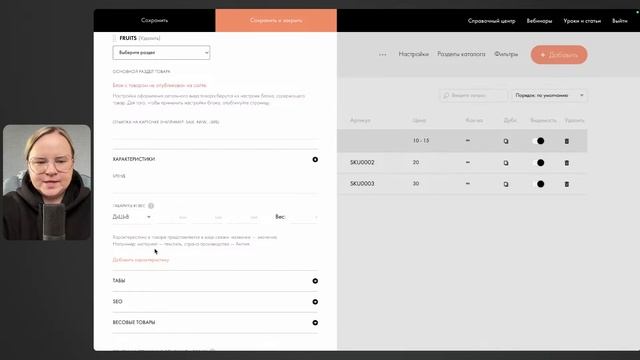Image resolution: width=640 pixels, height=360 pixels.
Task: Open Настройки in catalog toolbar
Action: [x=413, y=54]
